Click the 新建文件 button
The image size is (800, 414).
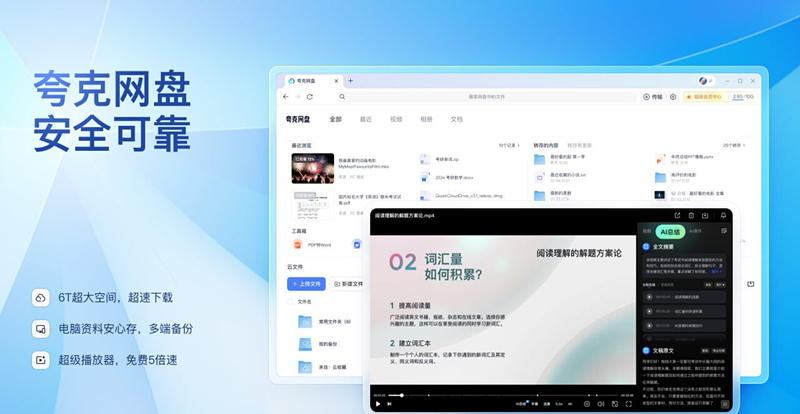pos(347,284)
